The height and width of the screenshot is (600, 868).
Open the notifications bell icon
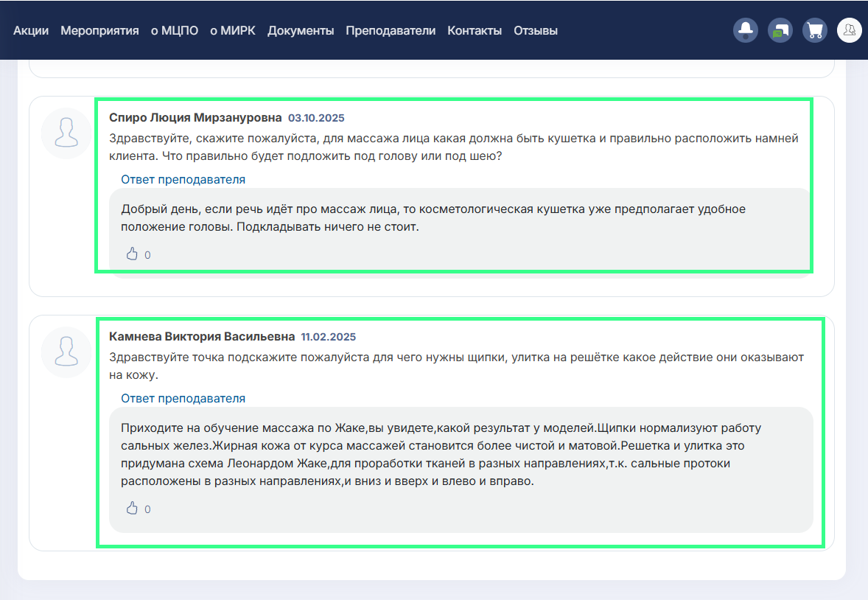pyautogui.click(x=746, y=30)
